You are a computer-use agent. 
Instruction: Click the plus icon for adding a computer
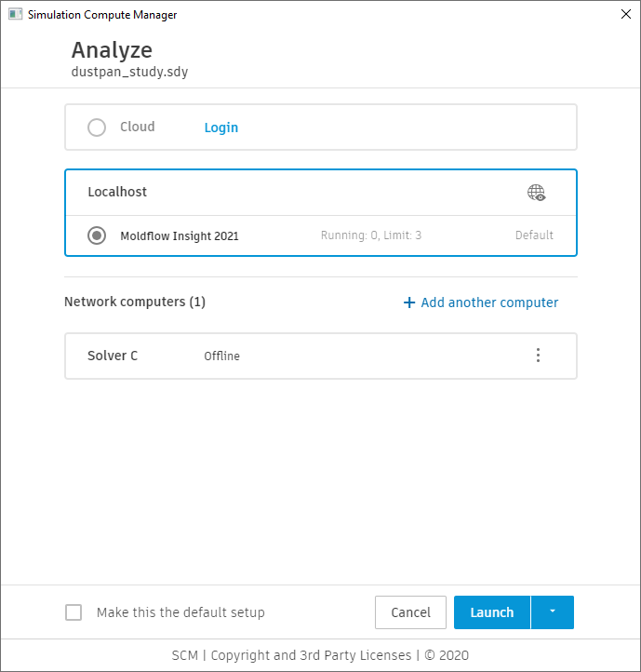point(408,302)
